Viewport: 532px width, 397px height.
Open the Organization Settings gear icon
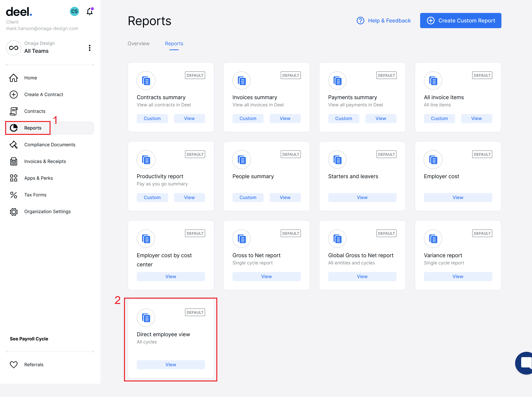(14, 211)
